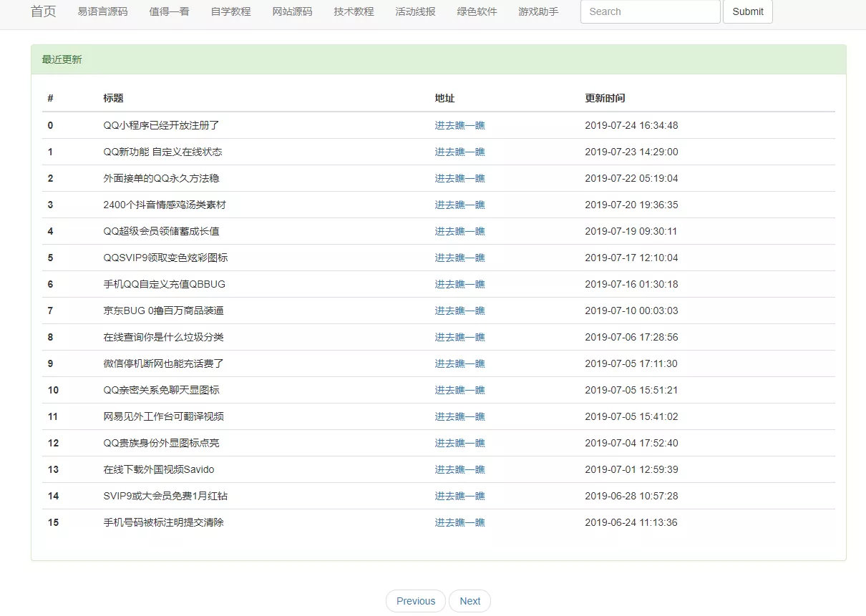866x616 pixels.
Task: Open 进去瞧一瞧 link for 手机号码被标注明提交清除
Action: pyautogui.click(x=460, y=522)
